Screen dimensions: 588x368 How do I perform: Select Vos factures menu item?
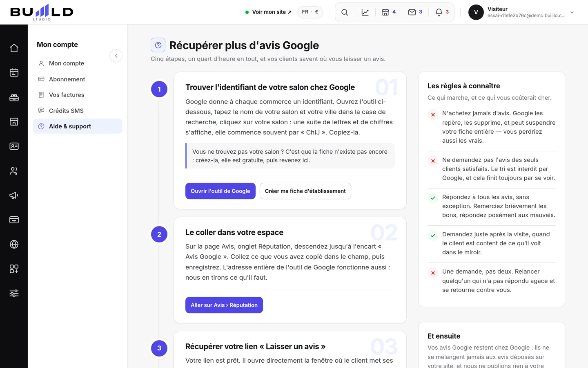(78, 95)
